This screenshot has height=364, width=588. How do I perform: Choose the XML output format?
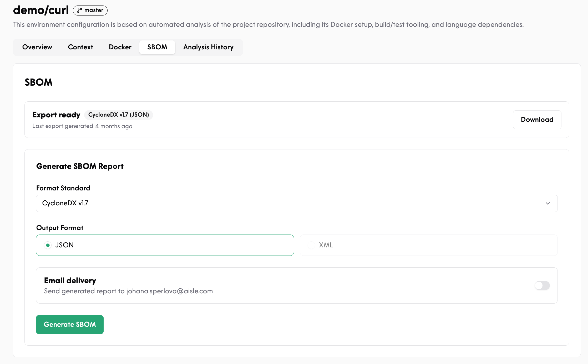pos(429,245)
